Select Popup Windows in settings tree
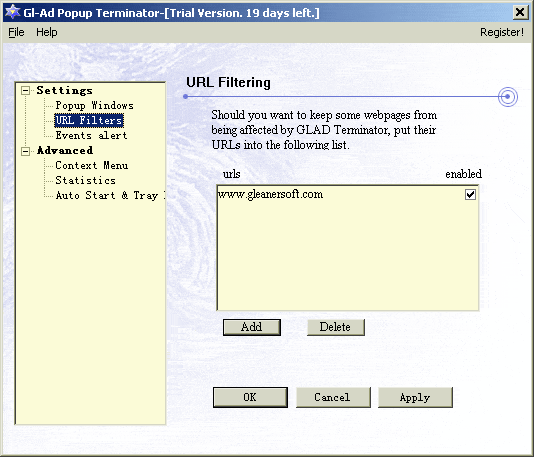This screenshot has width=534, height=457. point(94,106)
